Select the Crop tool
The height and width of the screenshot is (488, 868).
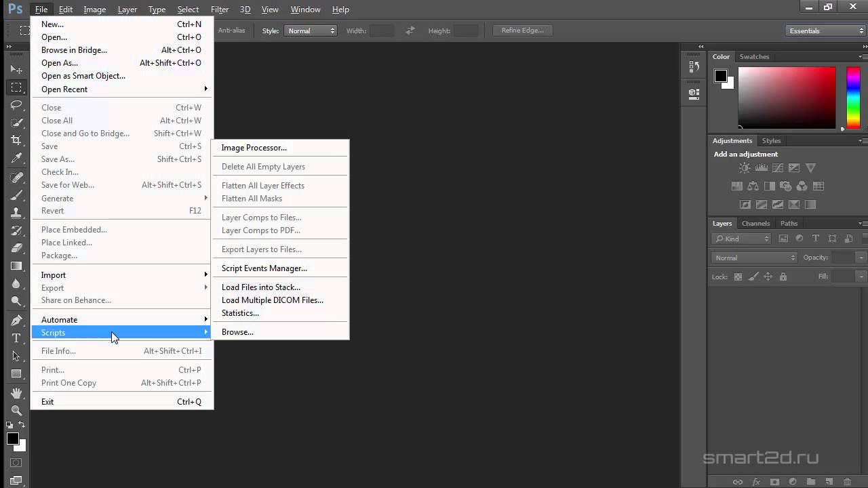(16, 140)
